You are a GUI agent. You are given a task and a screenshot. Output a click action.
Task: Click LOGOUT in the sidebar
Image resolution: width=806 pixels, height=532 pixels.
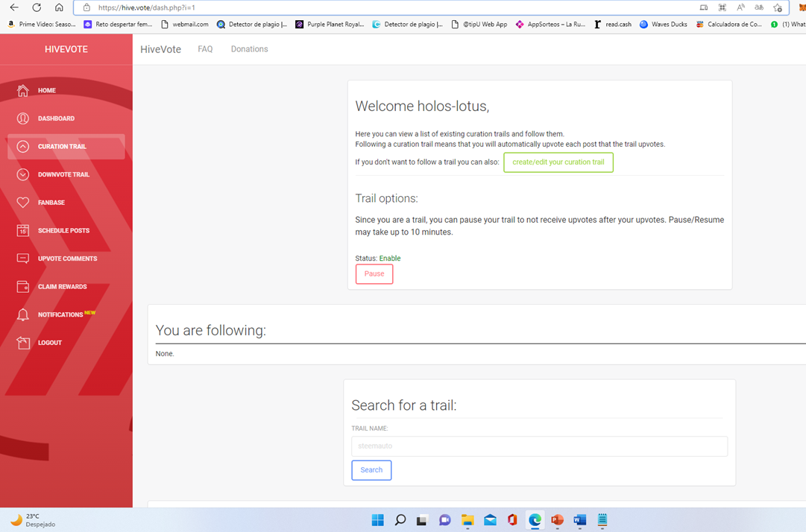point(66,343)
